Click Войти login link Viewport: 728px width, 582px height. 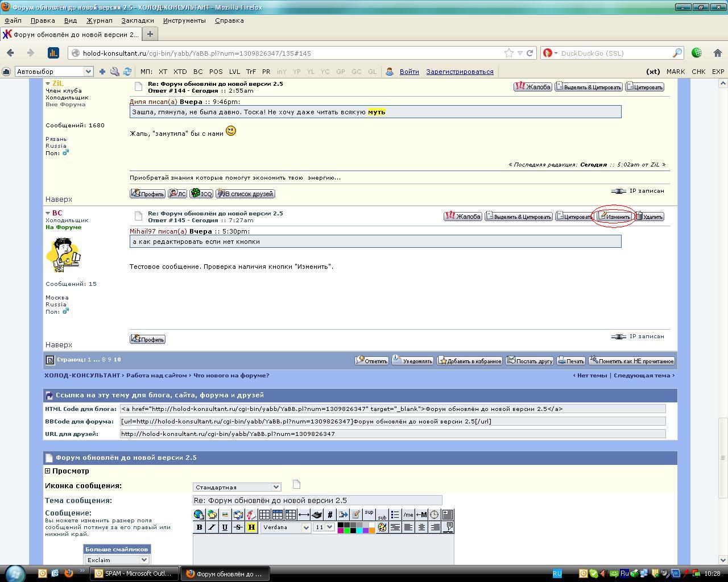(x=409, y=72)
